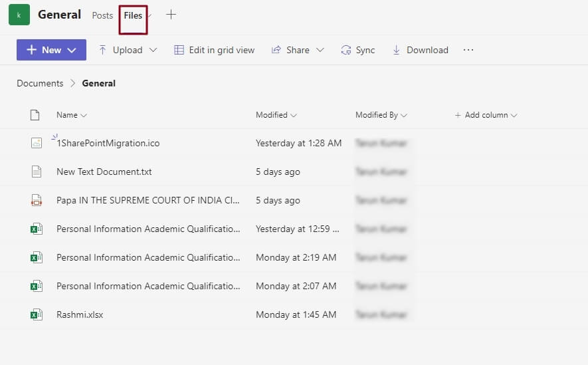Click '5 days ago' for New Text Document
The width and height of the screenshot is (588, 365).
[x=278, y=172]
